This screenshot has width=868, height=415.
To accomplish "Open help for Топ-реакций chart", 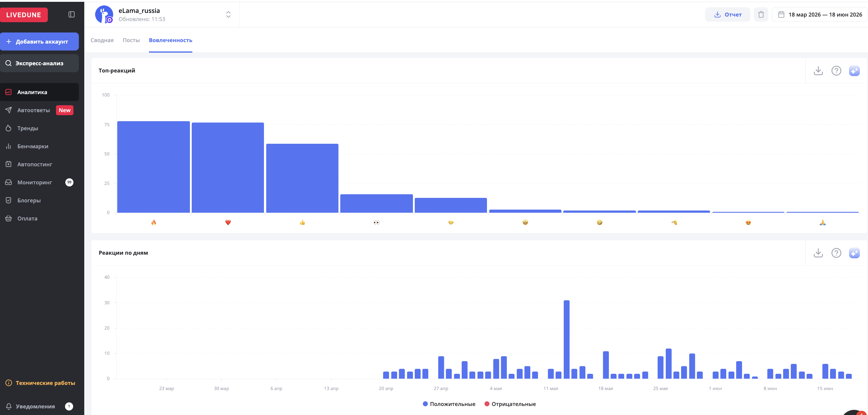I will pos(836,71).
